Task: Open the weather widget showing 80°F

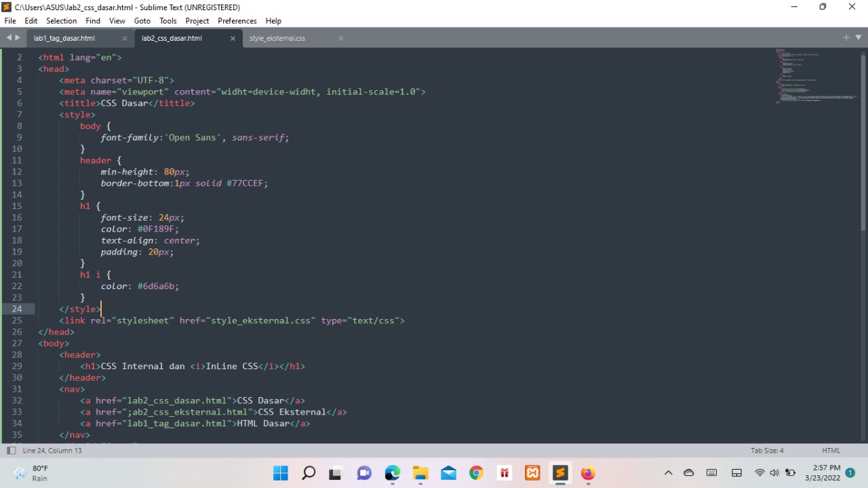Action: (31, 473)
